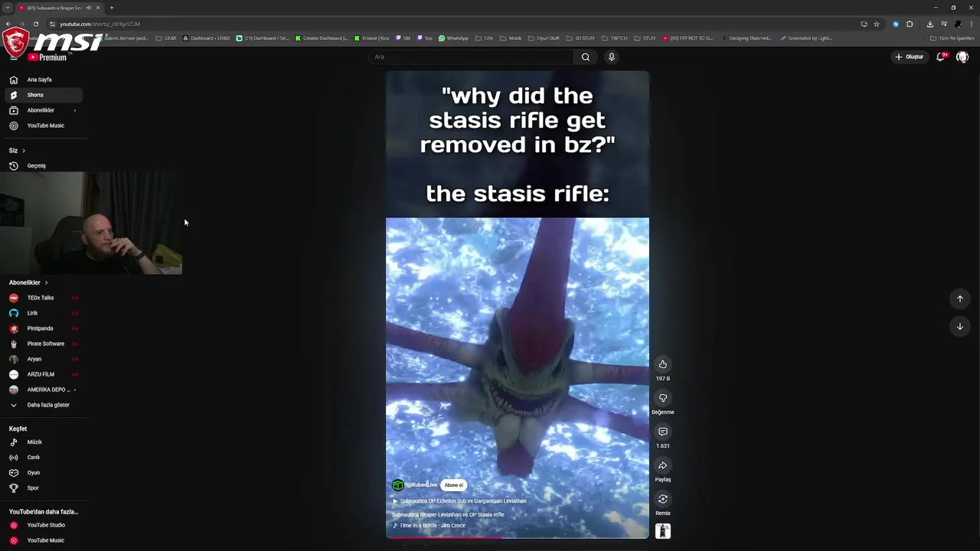Open AMERİKA DEPO channel

click(43, 390)
